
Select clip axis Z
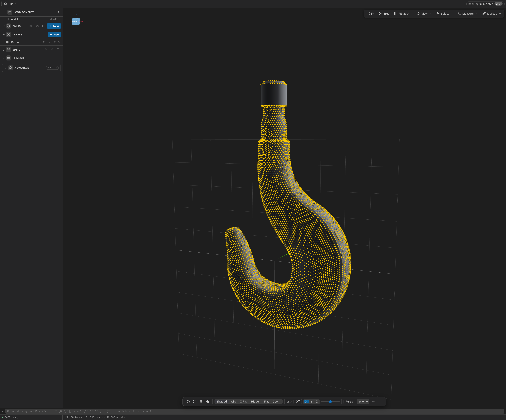point(317,402)
